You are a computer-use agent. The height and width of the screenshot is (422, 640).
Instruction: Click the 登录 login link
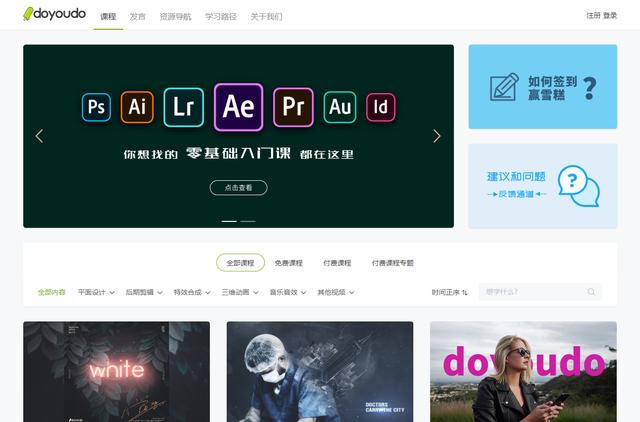point(610,16)
